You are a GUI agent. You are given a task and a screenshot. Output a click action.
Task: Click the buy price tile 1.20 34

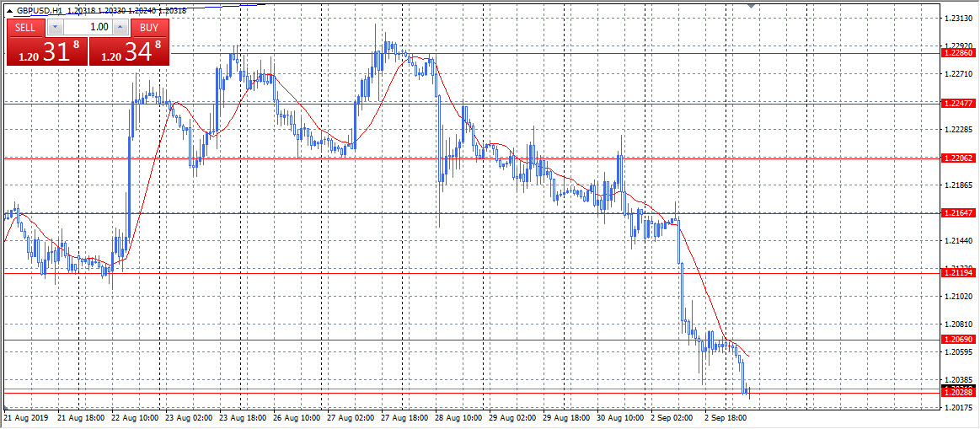pos(130,51)
